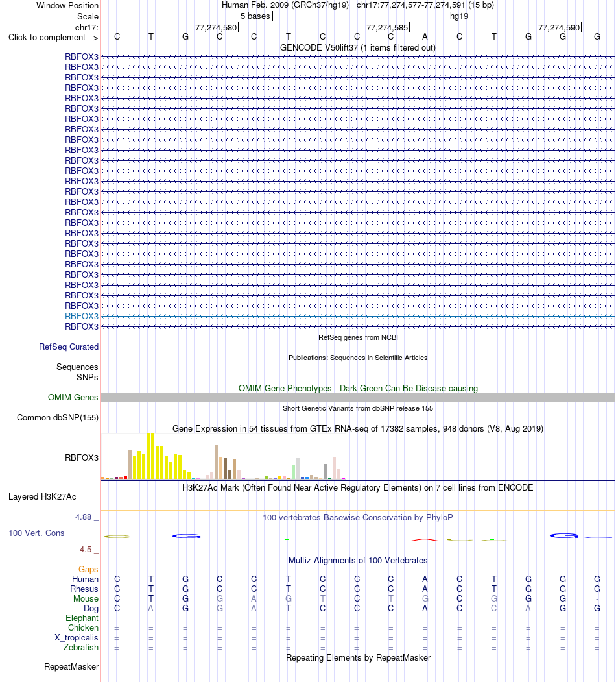Click the 77,274,585 position marker
The height and width of the screenshot is (682, 616).
(x=387, y=28)
